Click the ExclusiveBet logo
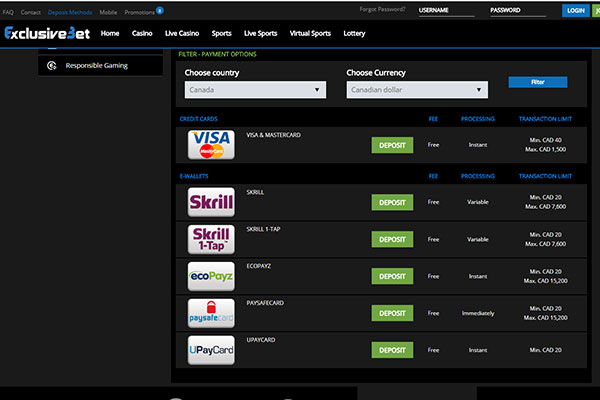The image size is (600, 400). pos(47,33)
